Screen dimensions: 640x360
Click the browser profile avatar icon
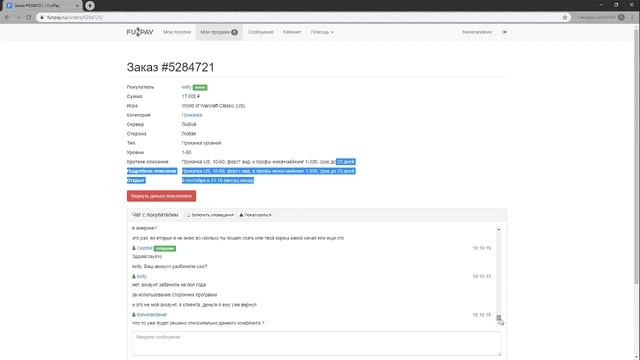(x=621, y=18)
